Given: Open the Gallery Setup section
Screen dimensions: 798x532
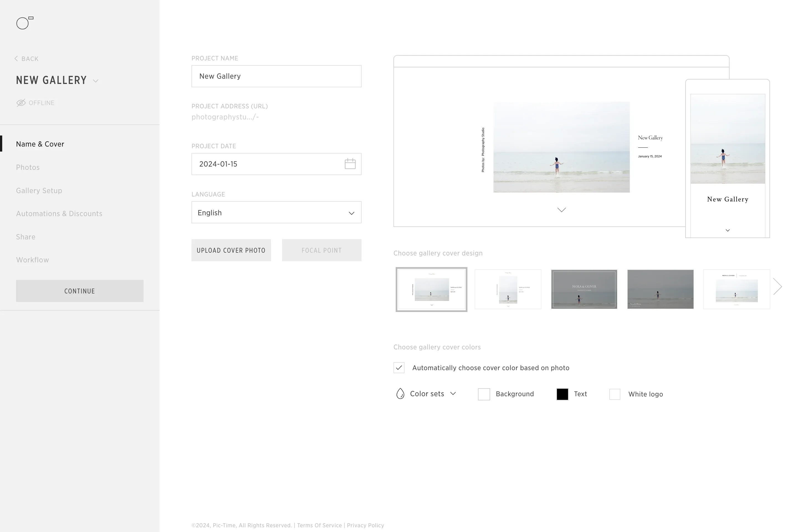Looking at the screenshot, I should click(x=39, y=190).
